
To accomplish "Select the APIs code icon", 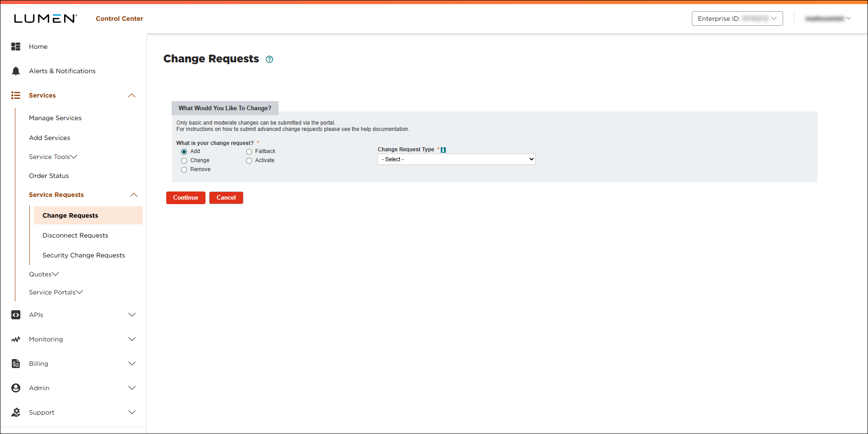I will pyautogui.click(x=16, y=315).
